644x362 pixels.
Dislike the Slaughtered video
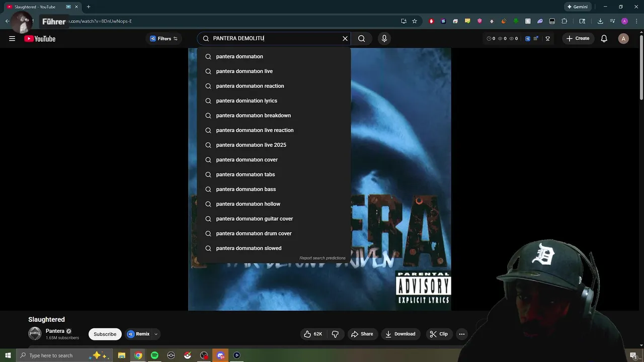click(x=336, y=334)
